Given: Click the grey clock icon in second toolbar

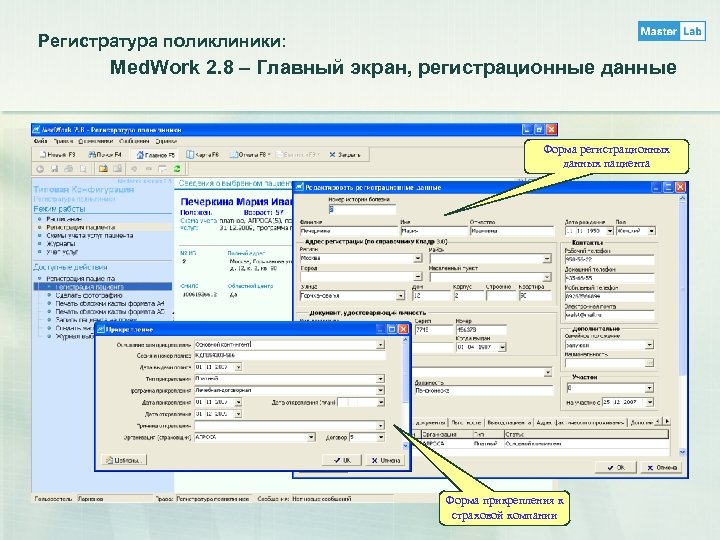Looking at the screenshot, I should [40, 169].
